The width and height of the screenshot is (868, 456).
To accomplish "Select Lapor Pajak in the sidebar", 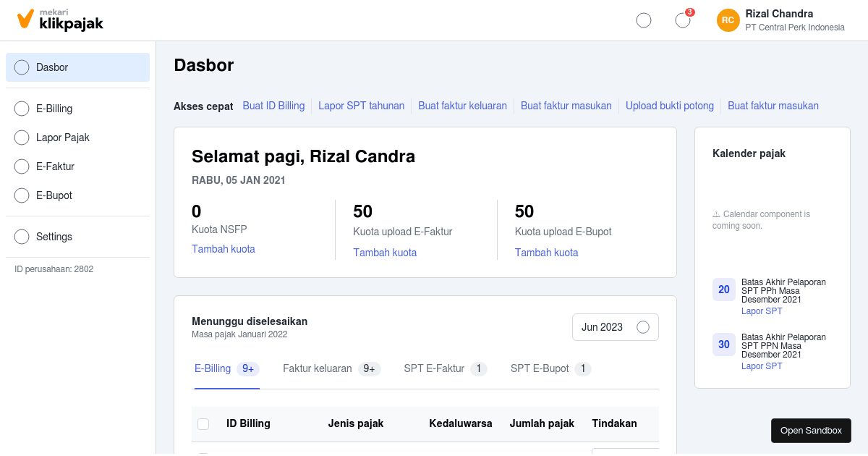I will [22, 138].
